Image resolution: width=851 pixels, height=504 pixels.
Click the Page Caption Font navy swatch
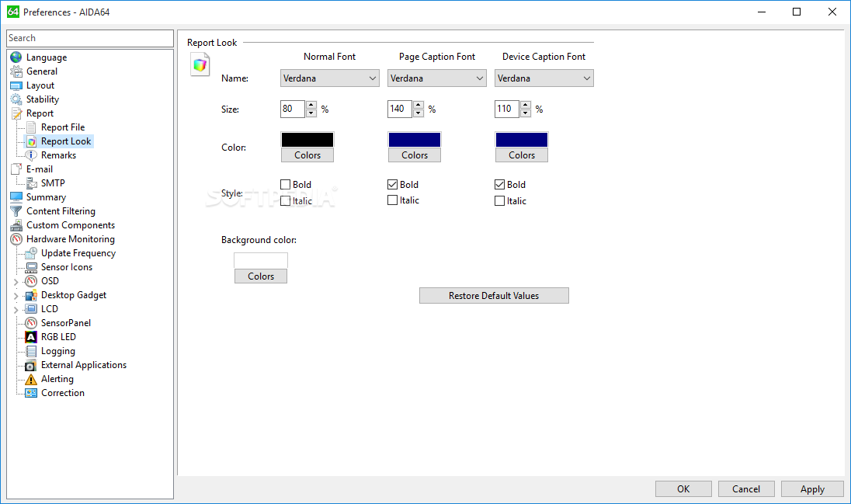click(x=414, y=140)
